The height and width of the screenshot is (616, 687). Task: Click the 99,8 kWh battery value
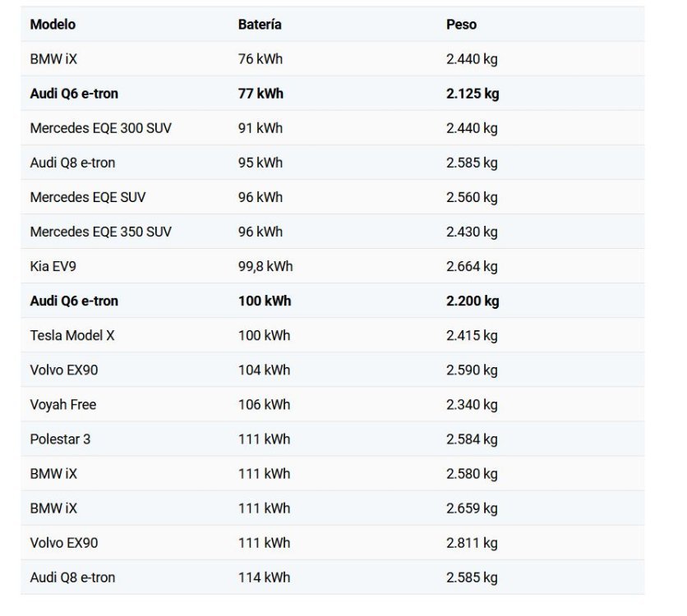tap(265, 266)
